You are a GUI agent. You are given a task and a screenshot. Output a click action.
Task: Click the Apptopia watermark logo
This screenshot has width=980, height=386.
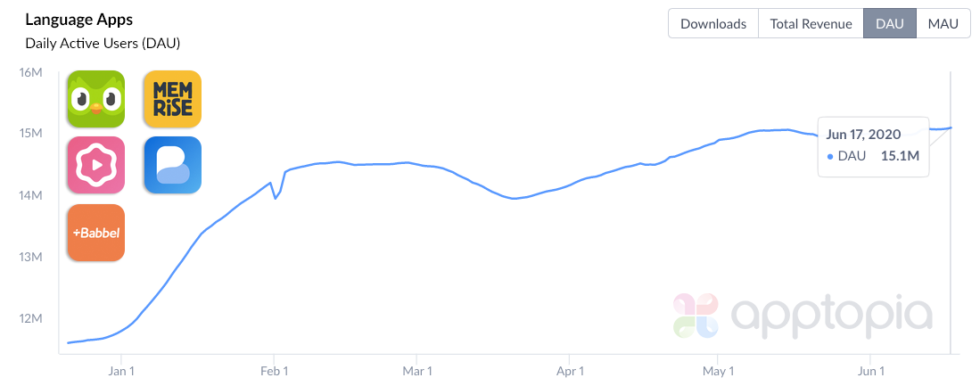tap(803, 316)
